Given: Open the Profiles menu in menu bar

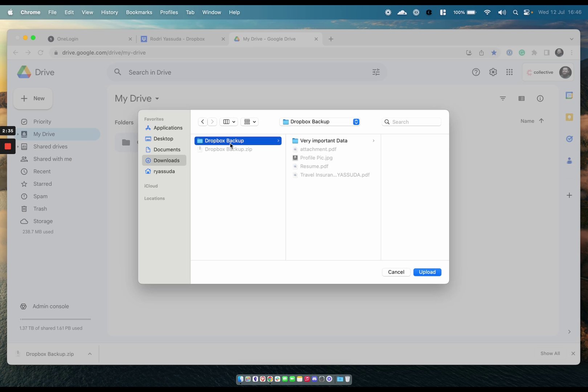Looking at the screenshot, I should [x=169, y=12].
